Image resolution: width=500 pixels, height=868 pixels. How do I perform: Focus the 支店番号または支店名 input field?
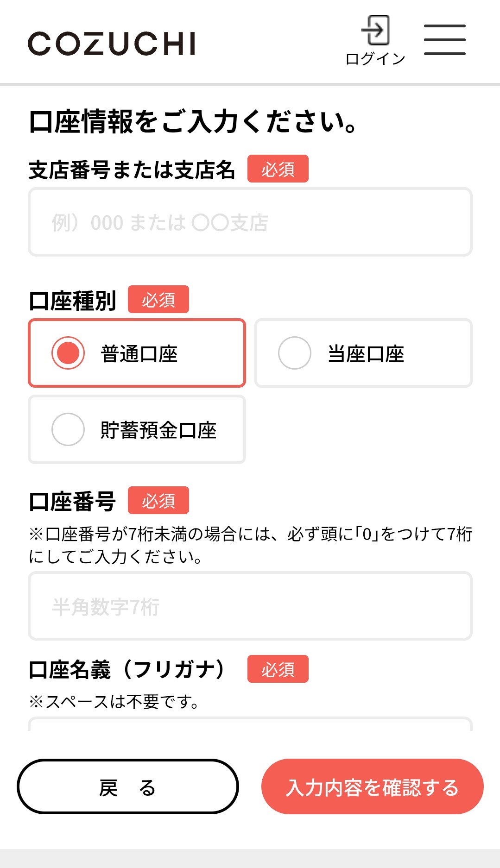coord(250,222)
